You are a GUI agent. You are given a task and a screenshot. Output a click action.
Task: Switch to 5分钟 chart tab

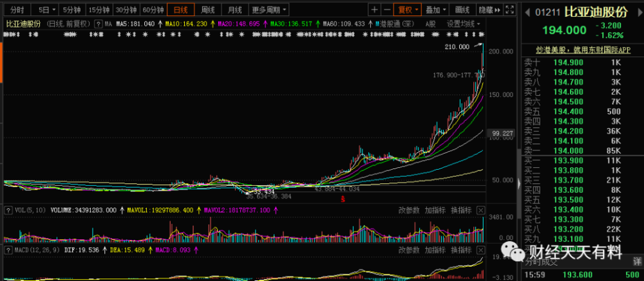click(x=72, y=10)
